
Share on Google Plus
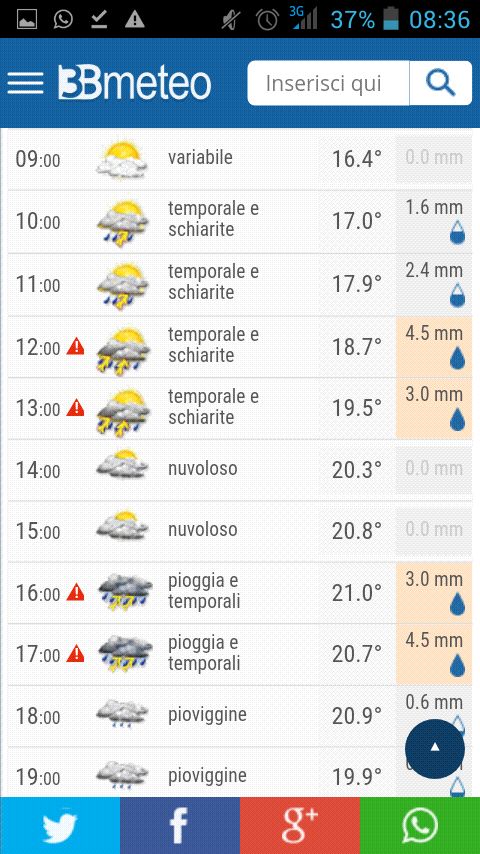click(300, 826)
